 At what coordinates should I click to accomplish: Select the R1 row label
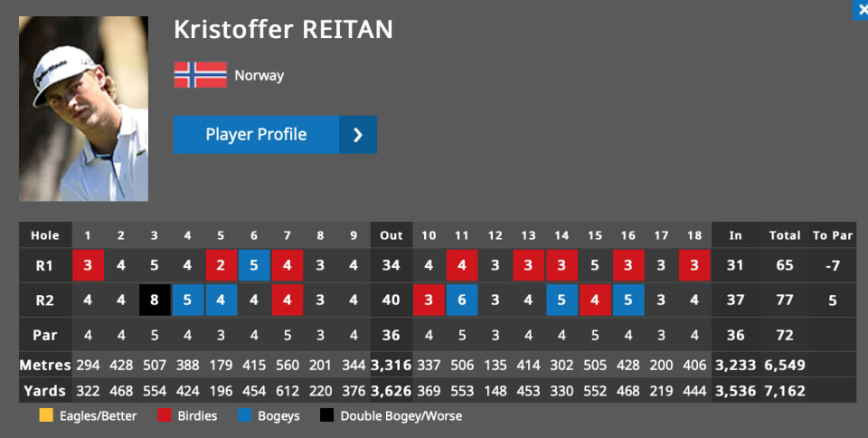pos(45,265)
